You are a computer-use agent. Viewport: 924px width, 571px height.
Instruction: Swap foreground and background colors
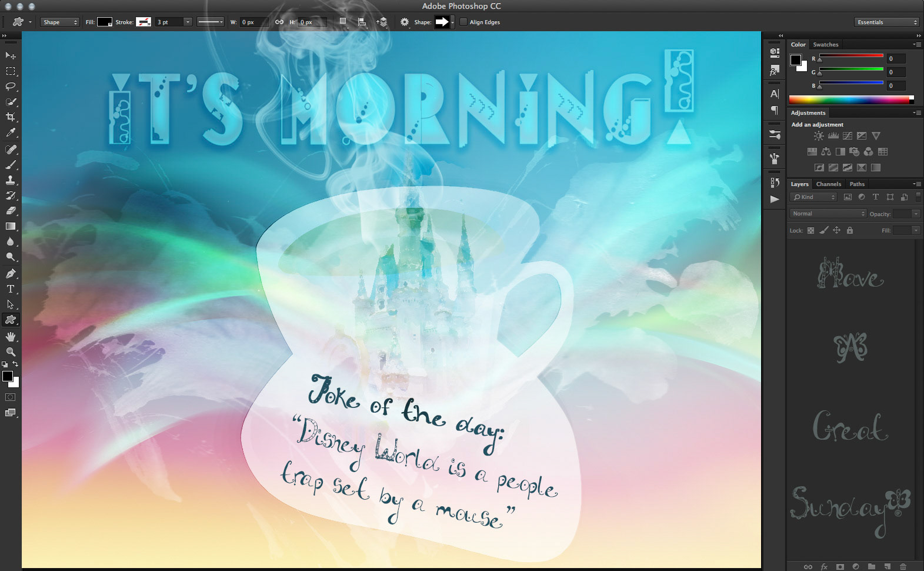point(16,364)
